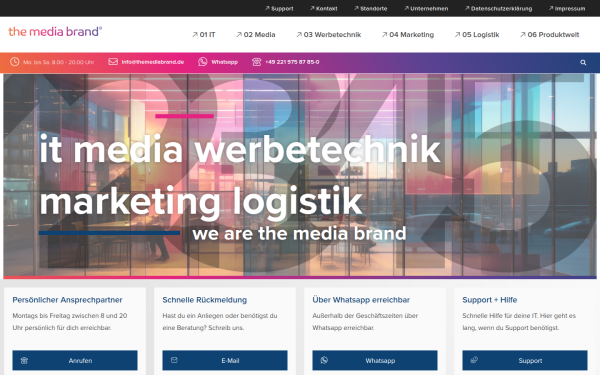Open the Standorte link
This screenshot has height=375, width=600.
[x=370, y=8]
